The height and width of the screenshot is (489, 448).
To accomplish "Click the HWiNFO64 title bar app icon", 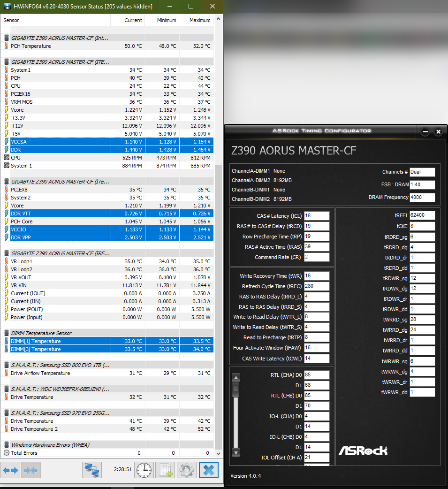I will 7,6.
